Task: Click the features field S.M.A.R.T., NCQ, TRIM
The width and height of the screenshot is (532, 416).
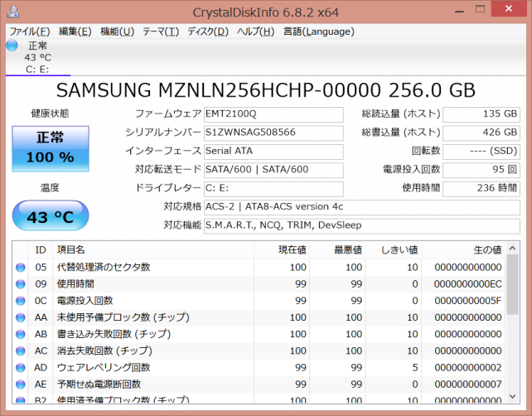Action: pos(361,226)
